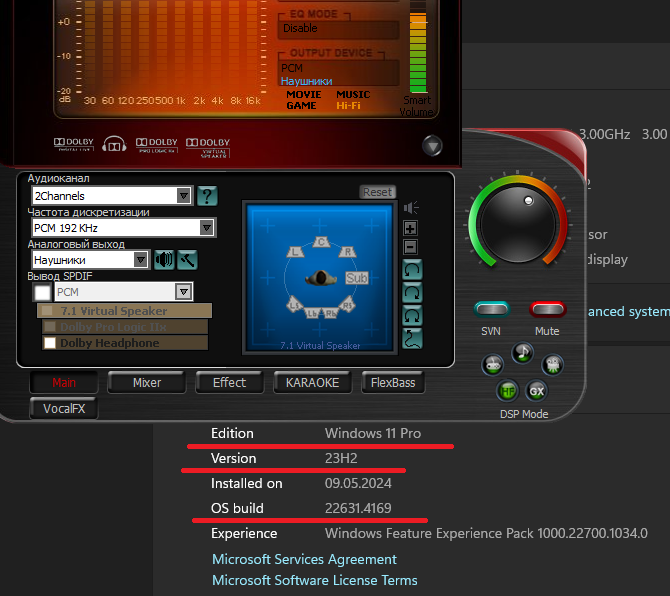Activate the game controller DSP mode
Viewport: 670px width, 596px height.
tap(493, 365)
